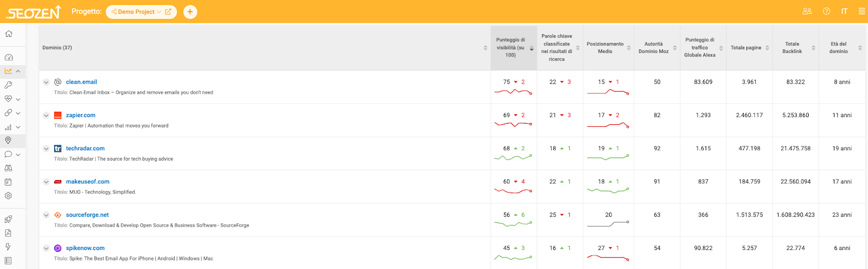Expand the speech bubble sidebar submenu chevron
The width and height of the screenshot is (868, 269).
(18, 155)
